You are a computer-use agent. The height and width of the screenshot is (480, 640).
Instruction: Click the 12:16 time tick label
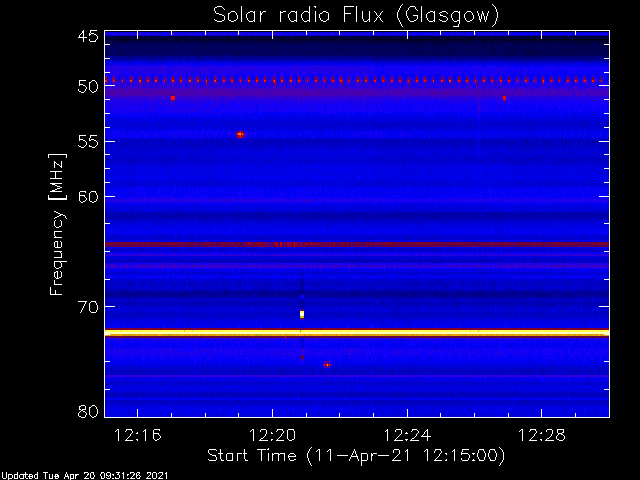click(x=138, y=436)
